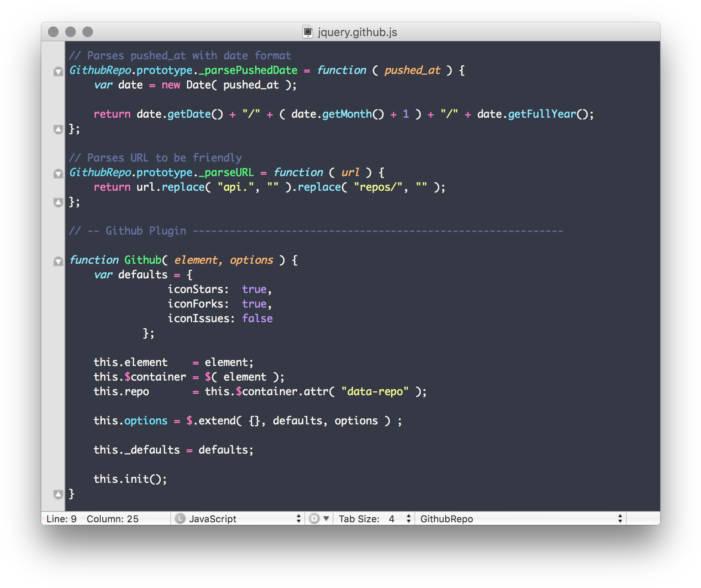Image resolution: width=701 pixels, height=588 pixels.
Task: Open the JavaScript language selector
Action: pyautogui.click(x=238, y=519)
